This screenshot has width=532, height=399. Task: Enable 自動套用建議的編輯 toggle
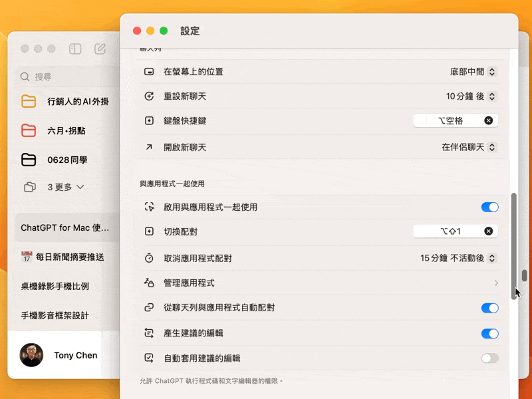click(489, 358)
